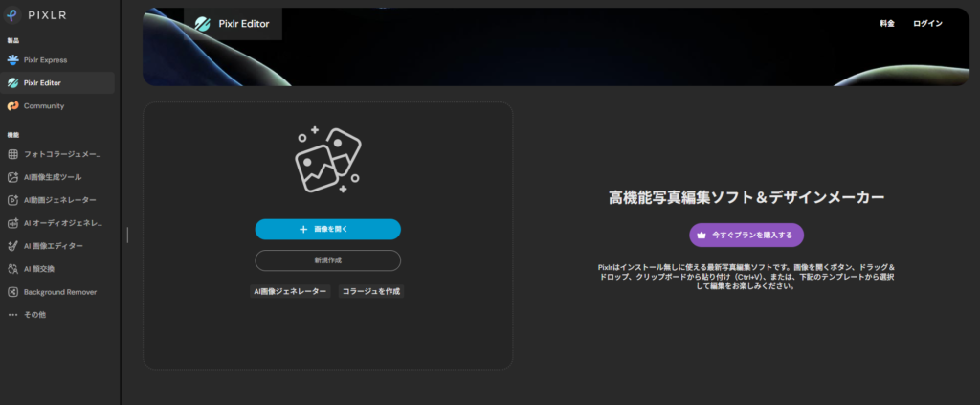980x405 pixels.
Task: Click the Pixlr Editor header logo icon
Action: point(202,24)
